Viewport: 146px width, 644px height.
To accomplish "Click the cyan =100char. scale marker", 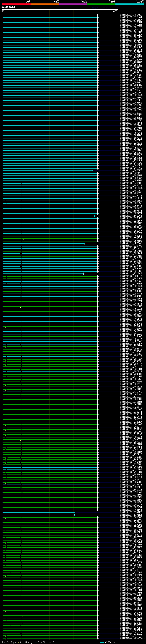I will click(x=102, y=642).
